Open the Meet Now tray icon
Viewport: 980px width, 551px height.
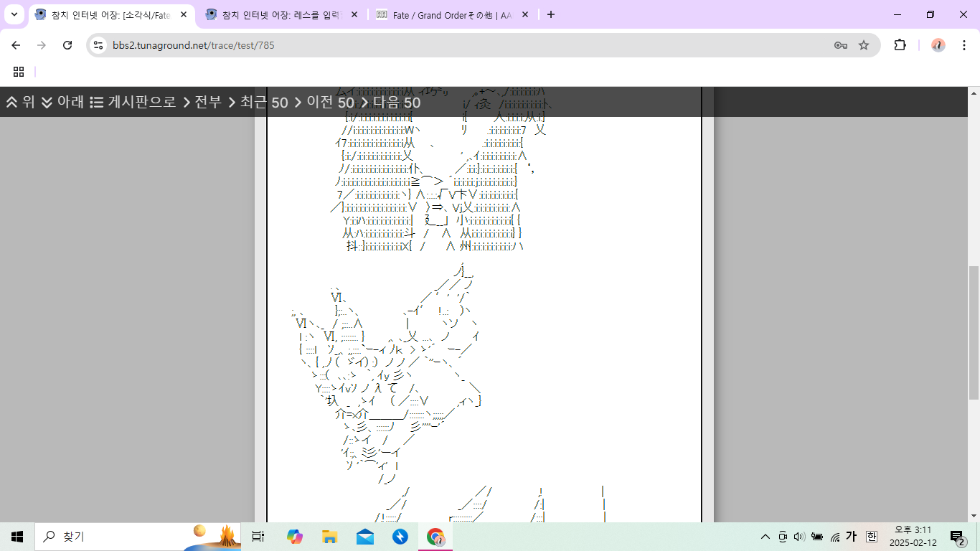(783, 537)
